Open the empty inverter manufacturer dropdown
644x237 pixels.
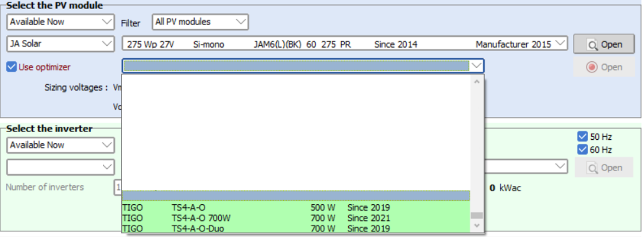pos(61,167)
